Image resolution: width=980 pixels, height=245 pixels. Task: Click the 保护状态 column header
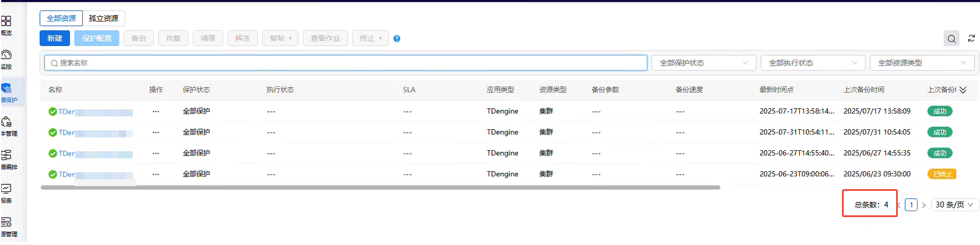(x=196, y=90)
